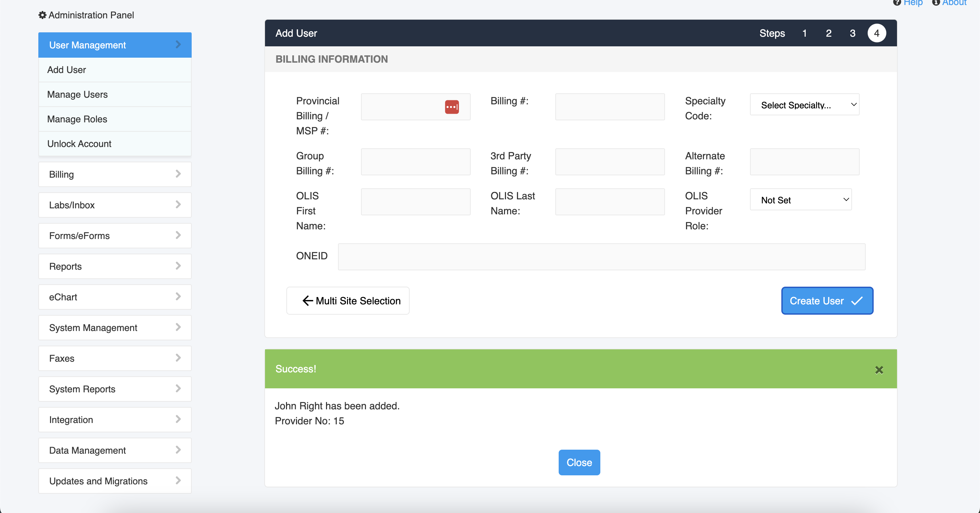Expand the Reports section chevron

tap(178, 266)
